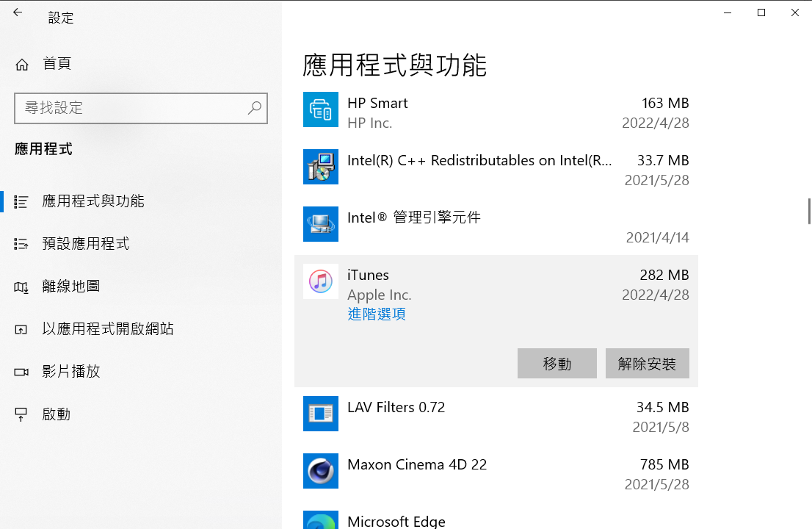
Task: Click the vertical scrollbar thumb
Action: click(809, 211)
